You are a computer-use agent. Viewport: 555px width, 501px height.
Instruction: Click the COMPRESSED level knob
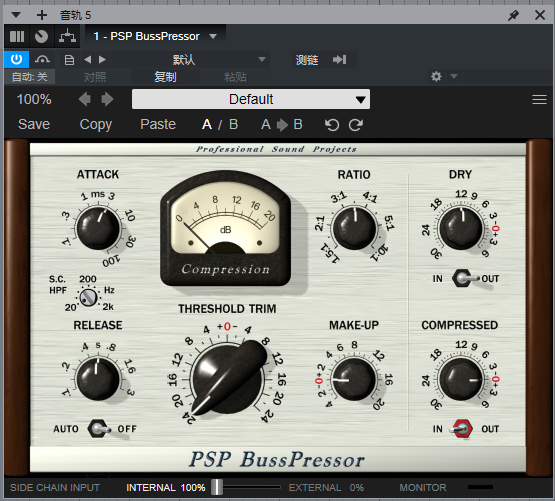tap(460, 379)
